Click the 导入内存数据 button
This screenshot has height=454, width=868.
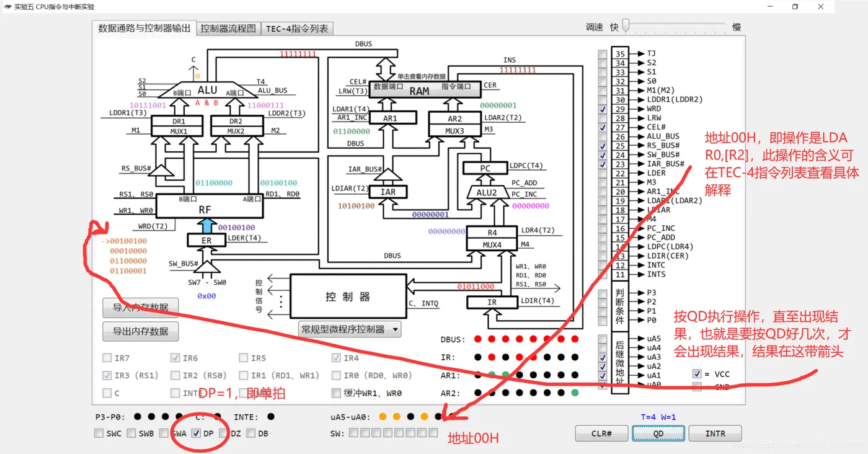141,308
